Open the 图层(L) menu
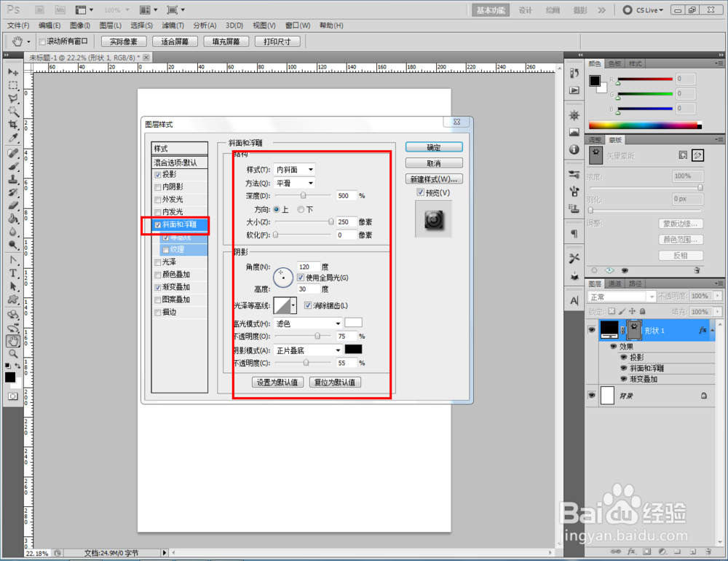Image resolution: width=728 pixels, height=561 pixels. tap(111, 25)
